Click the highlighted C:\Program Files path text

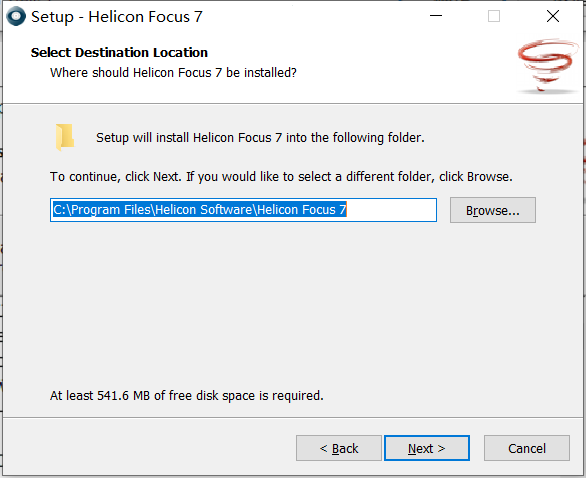[200, 210]
